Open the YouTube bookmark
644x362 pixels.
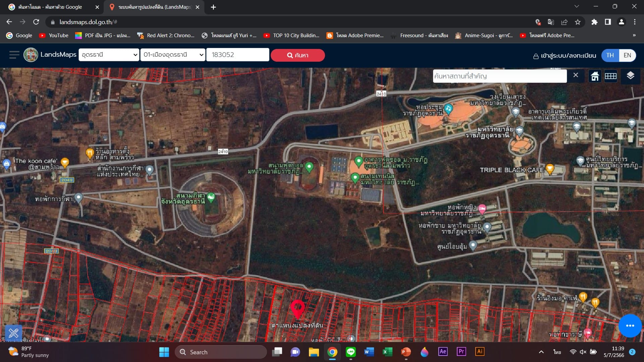[54, 35]
